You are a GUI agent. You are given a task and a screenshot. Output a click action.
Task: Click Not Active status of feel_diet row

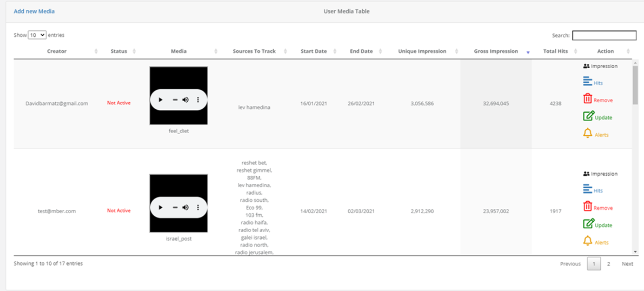119,103
